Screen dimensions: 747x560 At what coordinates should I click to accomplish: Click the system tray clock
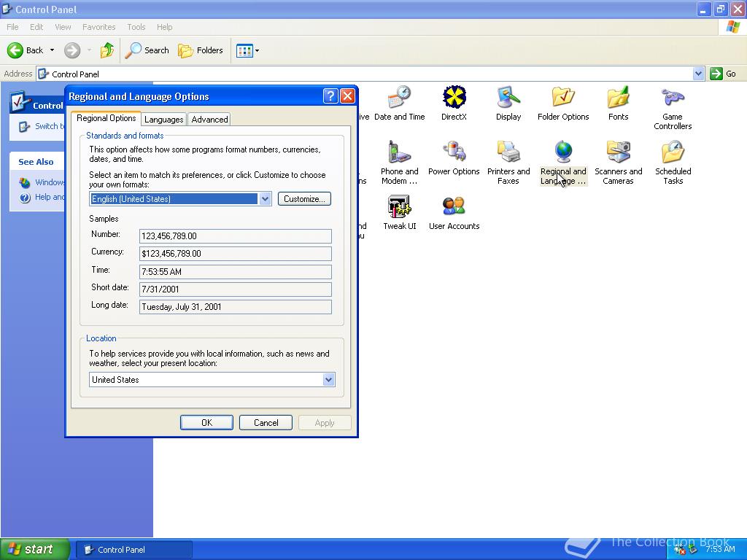point(720,550)
